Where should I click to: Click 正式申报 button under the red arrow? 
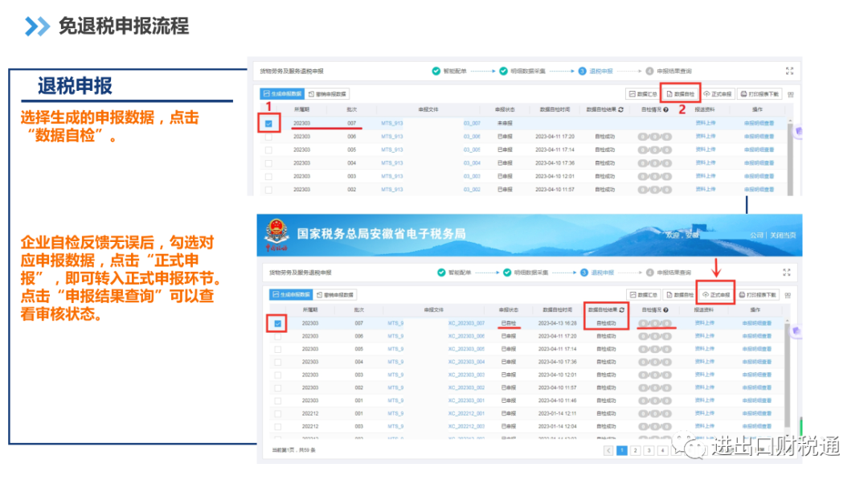coord(716,294)
